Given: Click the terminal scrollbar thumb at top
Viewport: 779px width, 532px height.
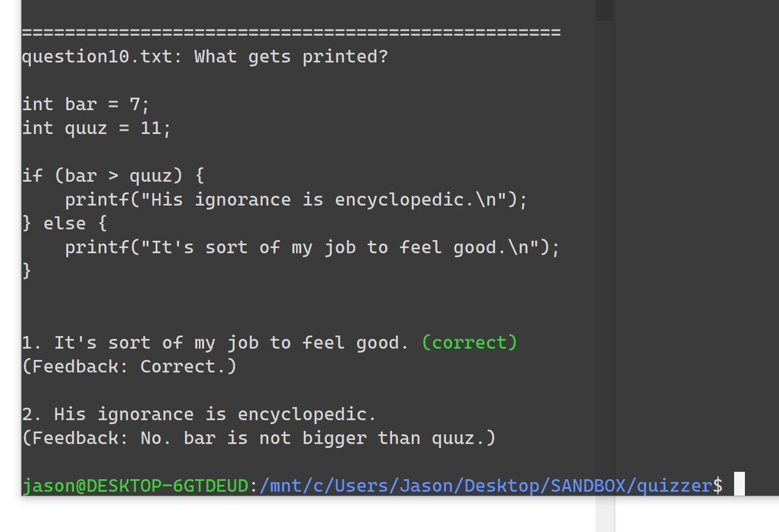Looking at the screenshot, I should tap(605, 10).
